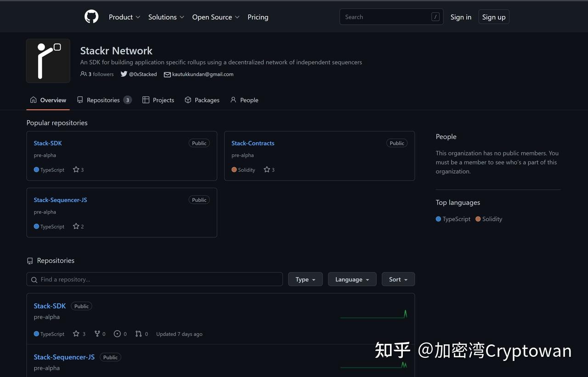Screen dimensions: 588x377
Task: Click the People sidebar heading
Action: 446,137
